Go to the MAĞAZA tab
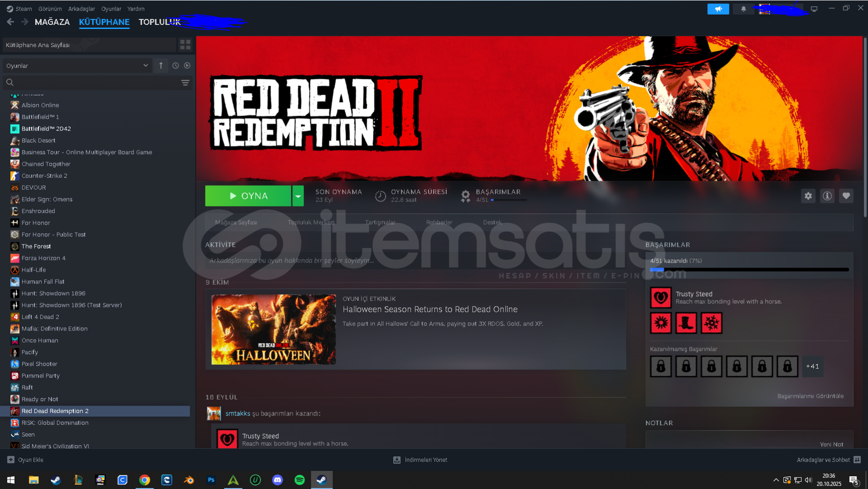This screenshot has height=489, width=868. point(52,22)
